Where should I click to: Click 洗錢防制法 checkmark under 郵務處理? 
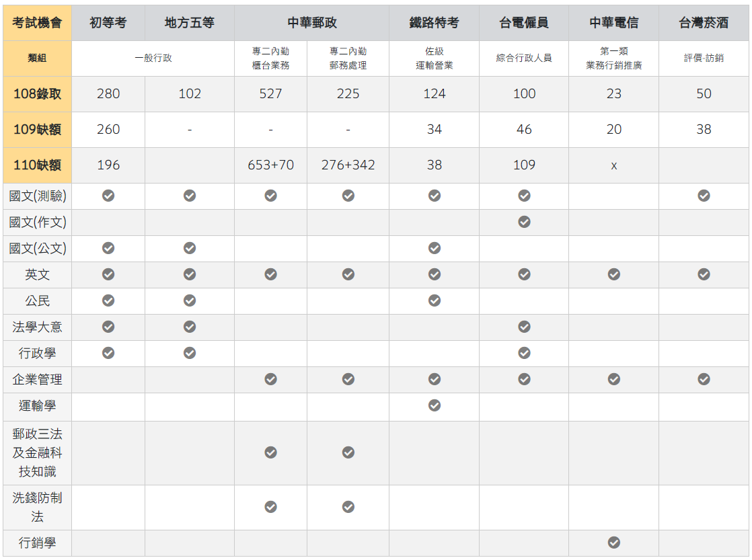point(348,507)
